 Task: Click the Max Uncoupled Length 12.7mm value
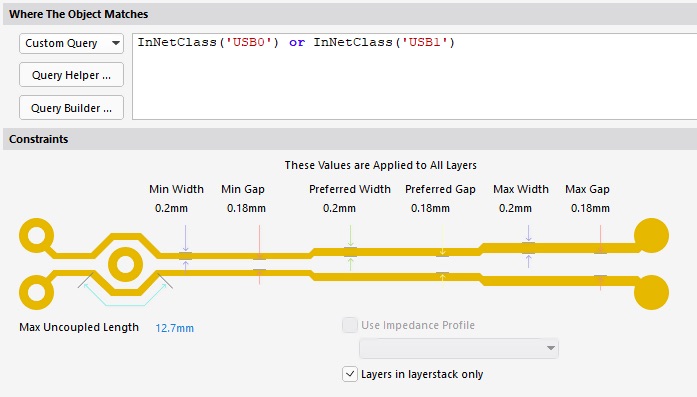click(x=175, y=328)
